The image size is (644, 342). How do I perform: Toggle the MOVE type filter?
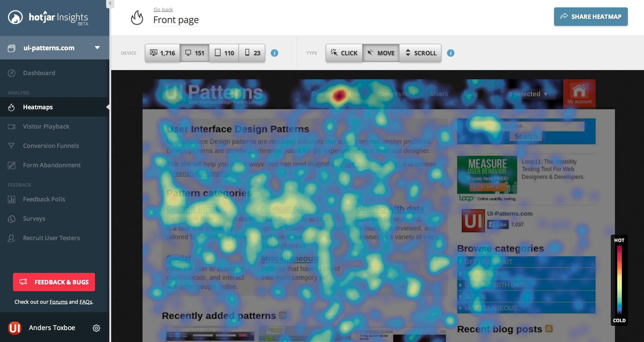tap(380, 53)
